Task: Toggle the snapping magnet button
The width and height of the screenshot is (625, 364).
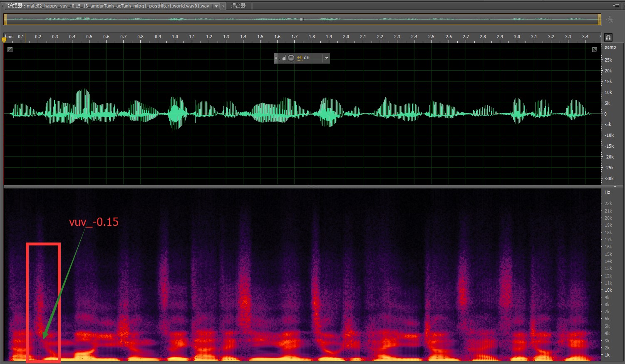Action: click(x=608, y=37)
